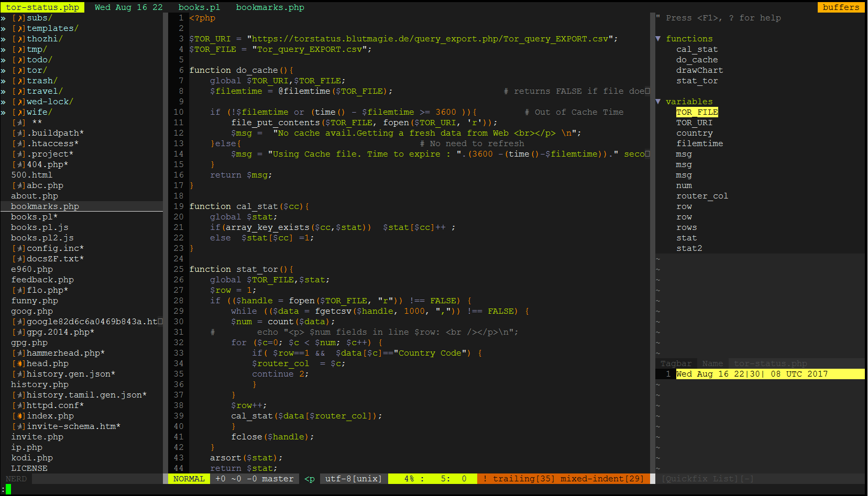The height and width of the screenshot is (496, 868).
Task: Click master git branch in statusline
Action: point(278,479)
